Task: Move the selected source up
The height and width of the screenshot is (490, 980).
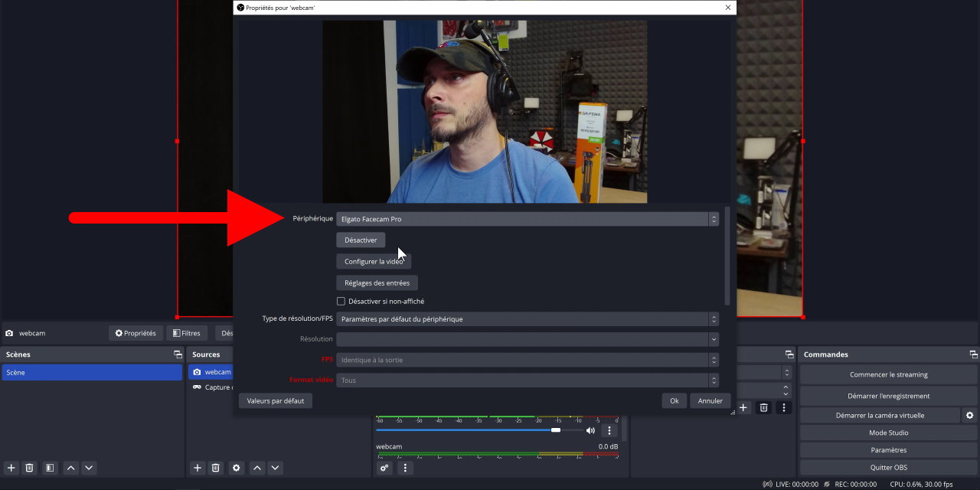Action: (x=257, y=468)
